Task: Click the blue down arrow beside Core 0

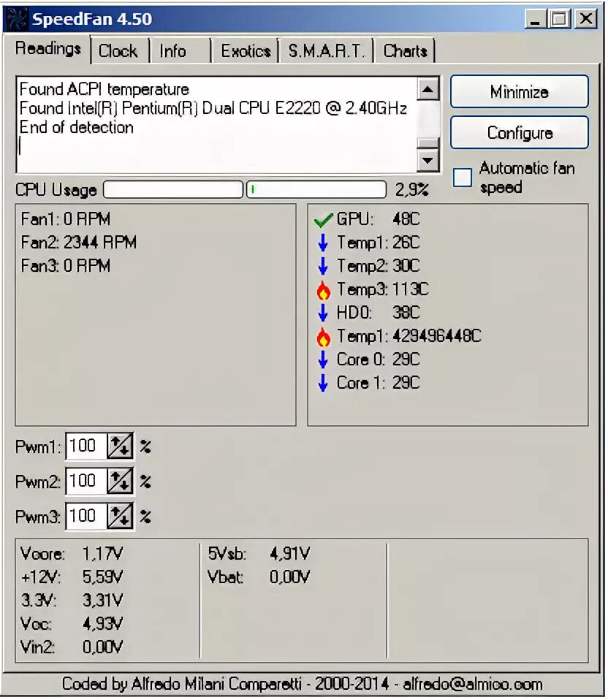Action: (323, 359)
